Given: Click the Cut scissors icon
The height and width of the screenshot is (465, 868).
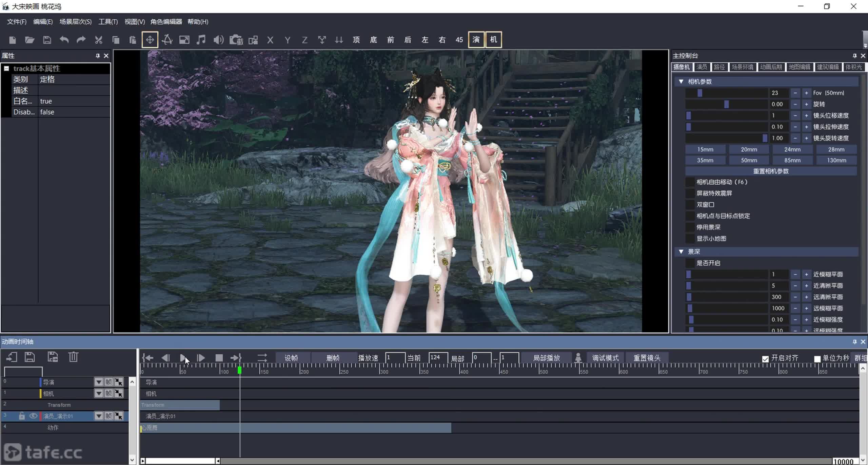Looking at the screenshot, I should (x=99, y=40).
